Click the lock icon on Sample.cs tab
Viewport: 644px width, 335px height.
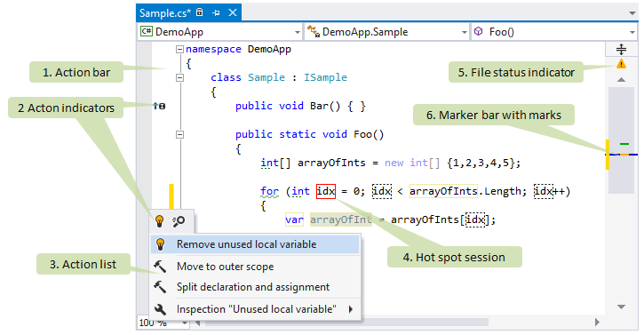200,12
